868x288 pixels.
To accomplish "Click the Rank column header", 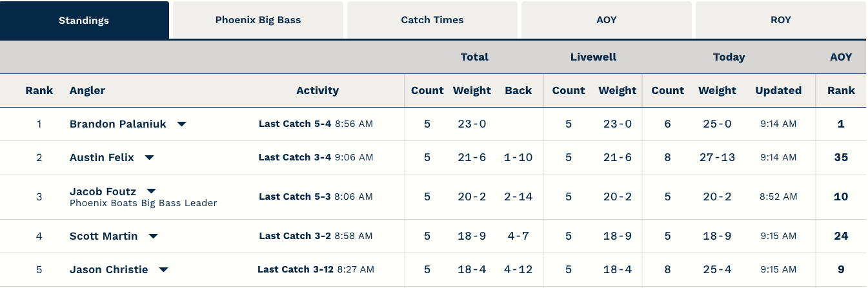I will pyautogui.click(x=39, y=91).
